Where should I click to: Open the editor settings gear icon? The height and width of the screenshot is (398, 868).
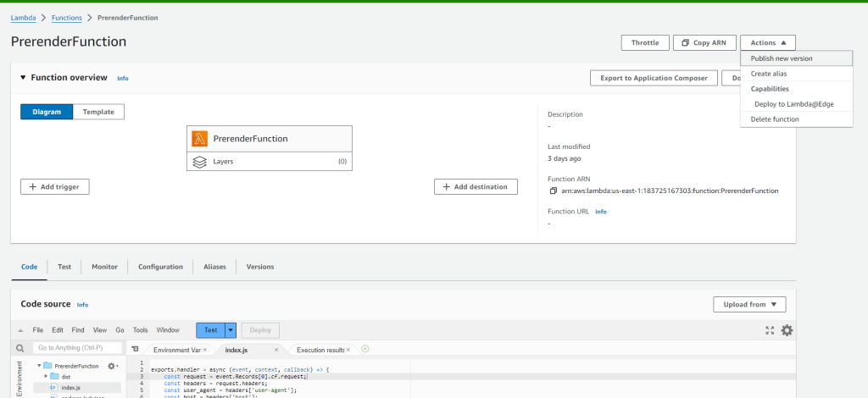click(x=787, y=330)
